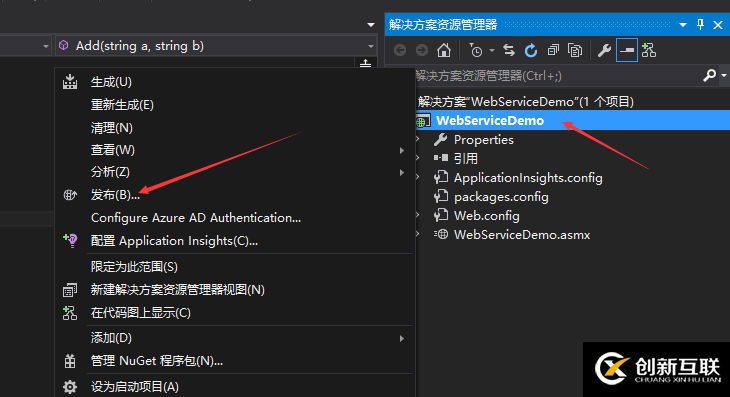Refresh the Solution Explorer tree
Screen dimensions: 730x397
(x=531, y=50)
